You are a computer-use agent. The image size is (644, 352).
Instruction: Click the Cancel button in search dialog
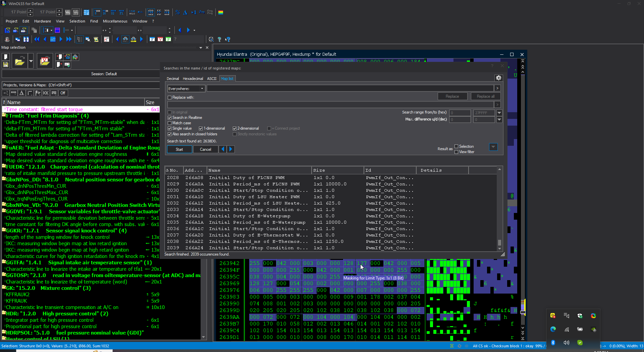point(206,149)
